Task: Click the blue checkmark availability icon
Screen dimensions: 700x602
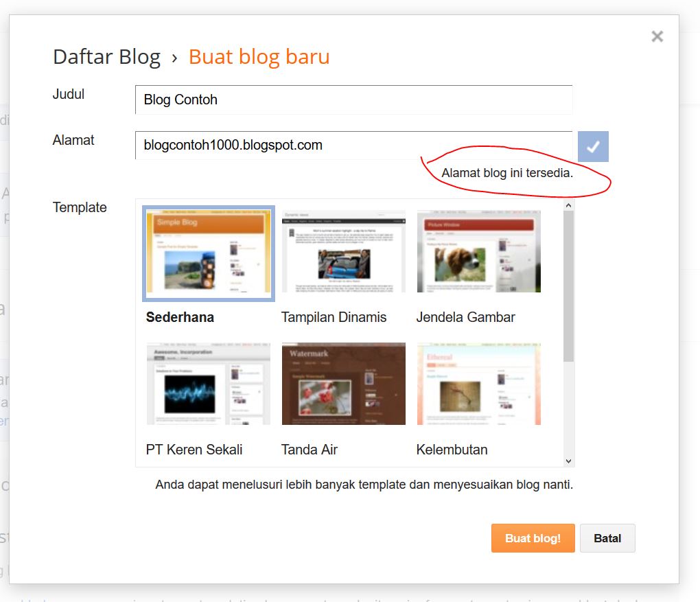Action: 593,146
